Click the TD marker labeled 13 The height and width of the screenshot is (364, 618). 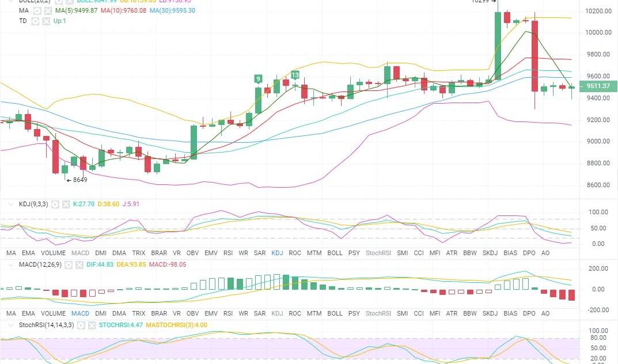coord(295,75)
